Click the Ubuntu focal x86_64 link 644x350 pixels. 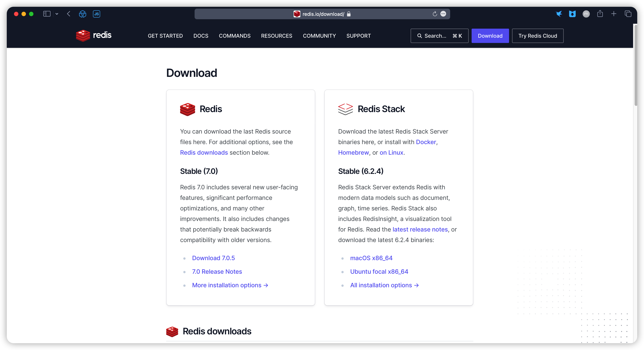click(379, 271)
